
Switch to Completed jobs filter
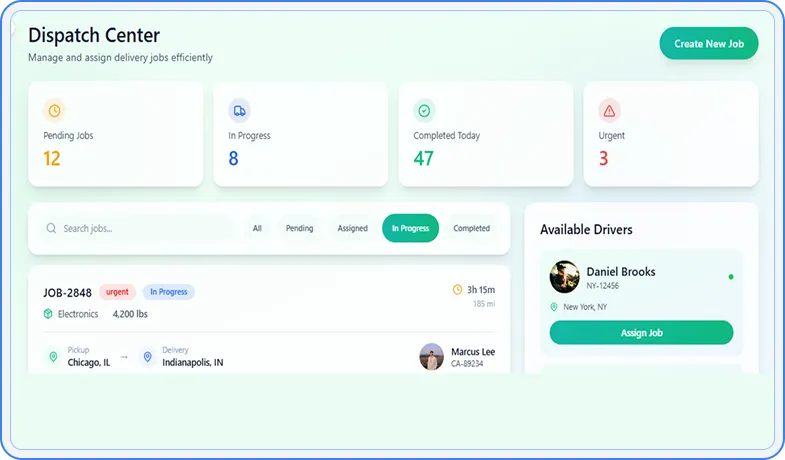pyautogui.click(x=471, y=229)
